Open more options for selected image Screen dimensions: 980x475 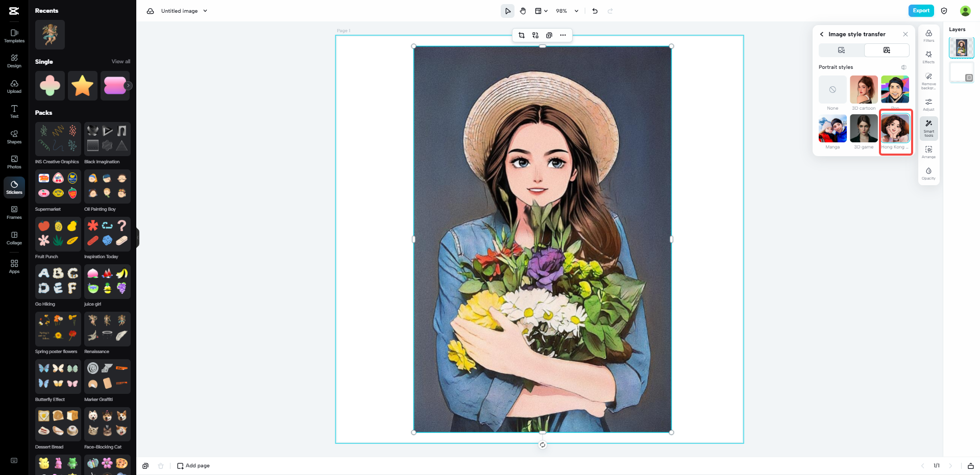pyautogui.click(x=563, y=35)
